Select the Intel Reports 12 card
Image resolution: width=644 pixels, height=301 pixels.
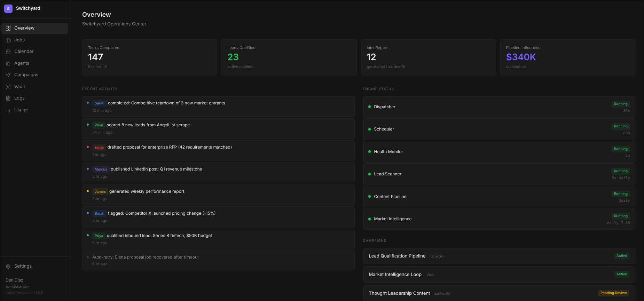click(x=429, y=57)
